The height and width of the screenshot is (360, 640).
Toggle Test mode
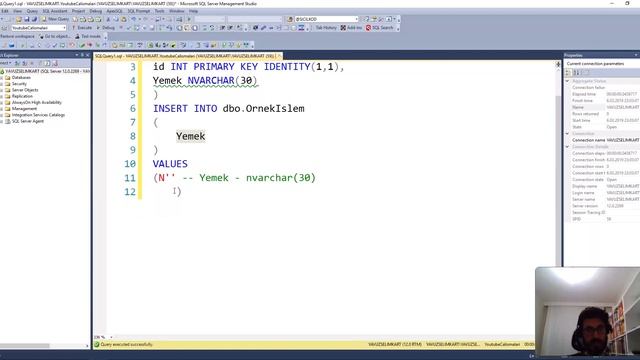point(88,36)
